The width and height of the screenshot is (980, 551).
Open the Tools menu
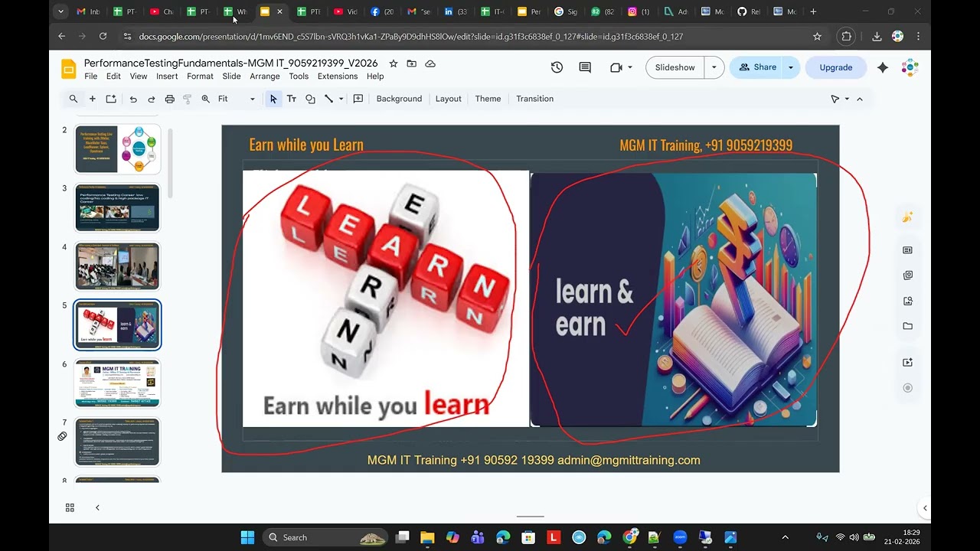pos(299,77)
